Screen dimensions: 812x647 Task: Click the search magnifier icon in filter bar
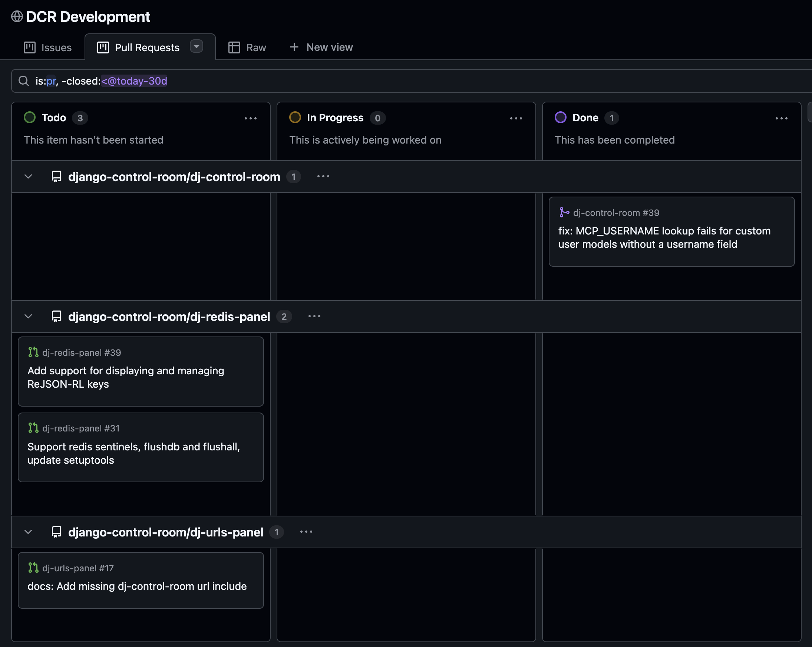(x=24, y=81)
